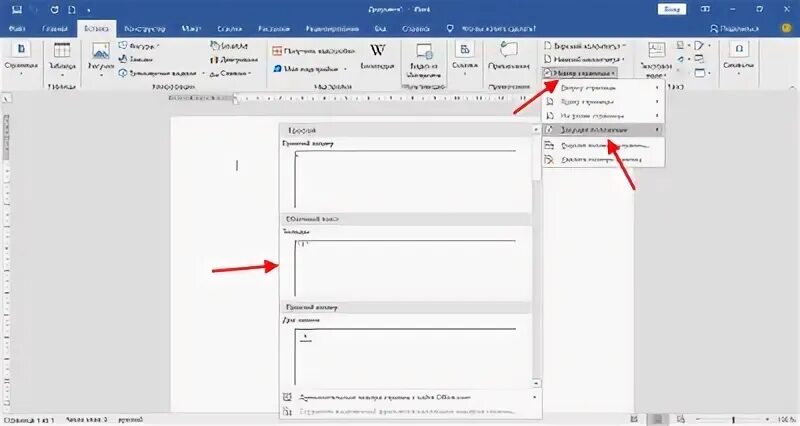Viewport: 800px width, 426px height.
Task: Click the Pictures (Рисунки) icon
Action: (101, 60)
